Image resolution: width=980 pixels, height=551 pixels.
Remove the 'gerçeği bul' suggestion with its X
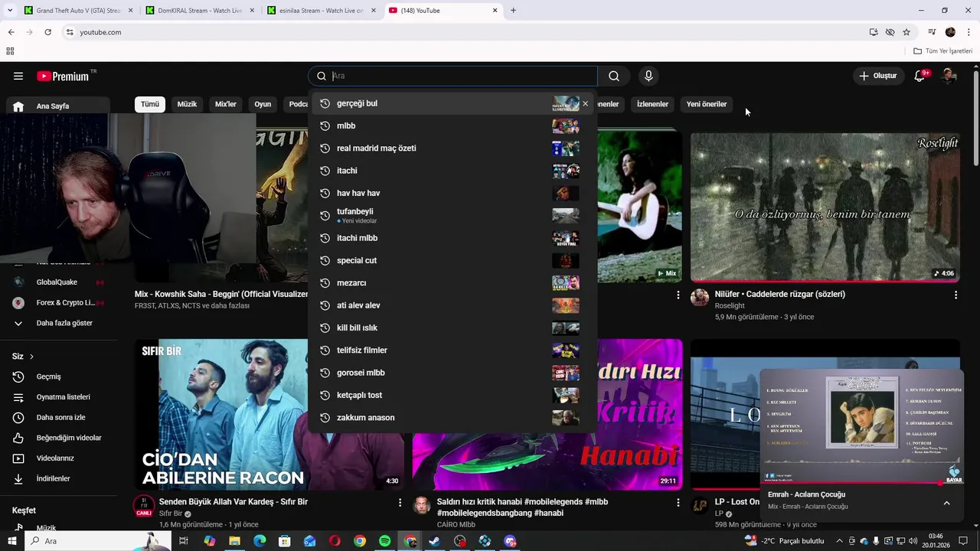(x=586, y=103)
